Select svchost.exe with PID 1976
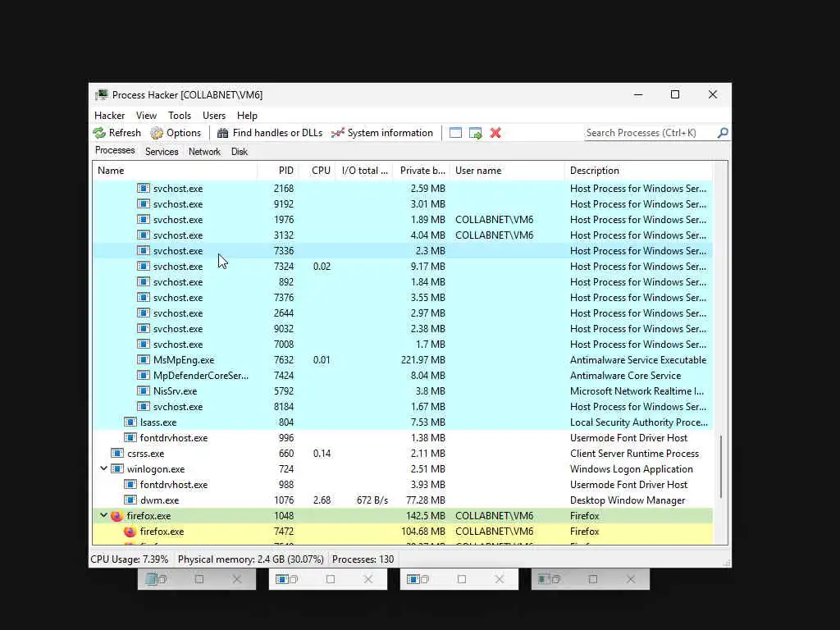 point(403,220)
